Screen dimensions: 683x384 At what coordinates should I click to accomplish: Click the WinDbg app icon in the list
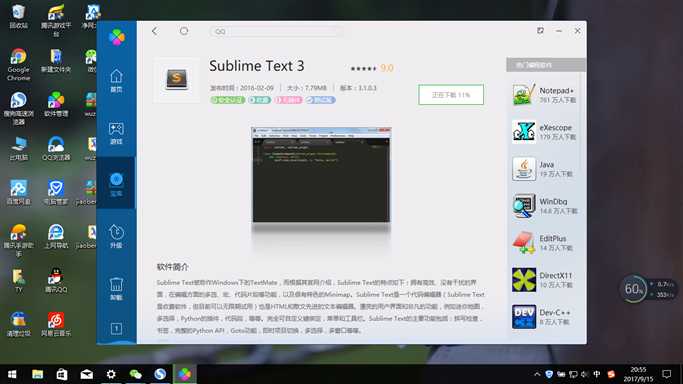pos(524,206)
